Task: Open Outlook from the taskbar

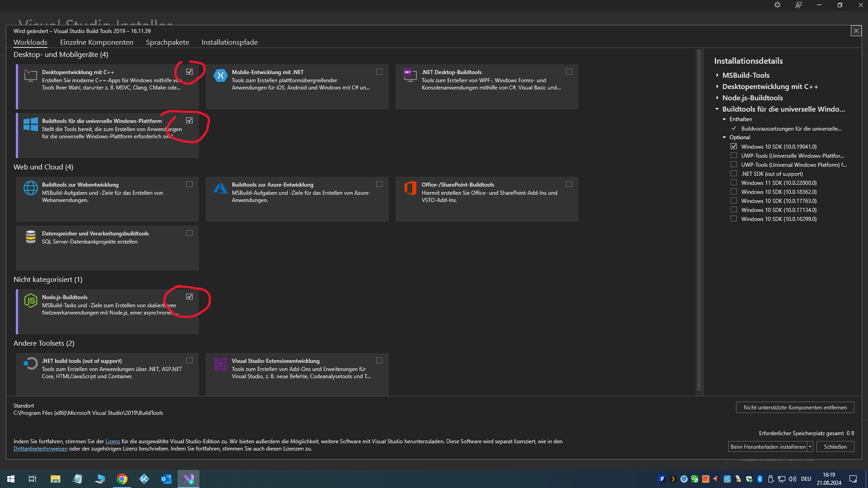Action: [x=166, y=479]
